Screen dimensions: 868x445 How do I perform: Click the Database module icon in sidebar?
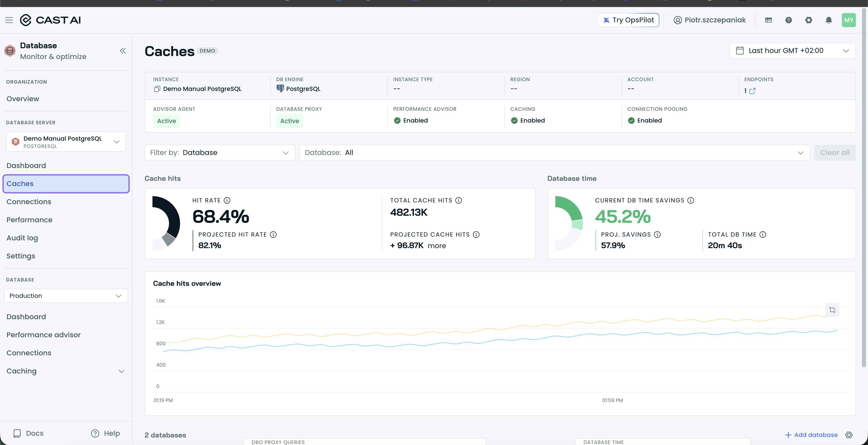10,51
